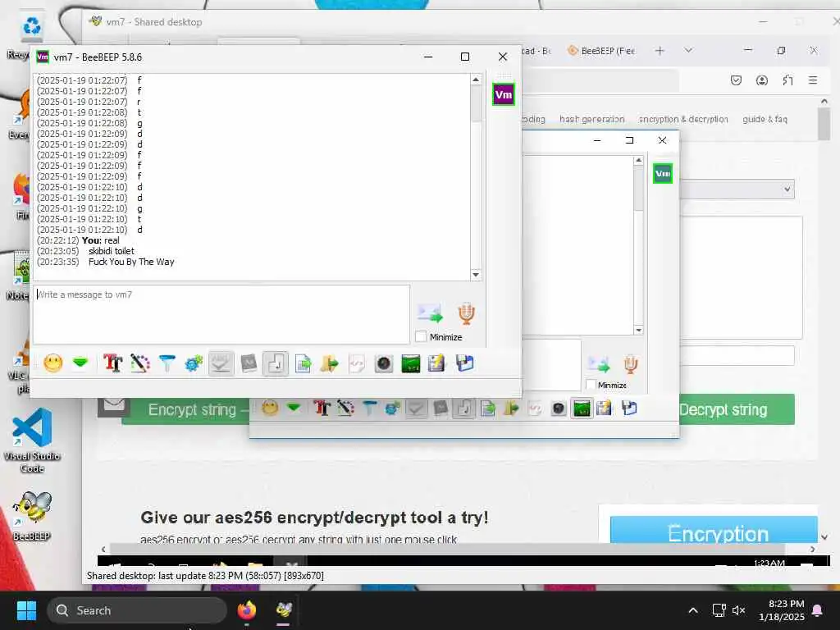Tick Minimize checkbox in remote BeeBEEP window
The image size is (840, 630).
pos(591,385)
